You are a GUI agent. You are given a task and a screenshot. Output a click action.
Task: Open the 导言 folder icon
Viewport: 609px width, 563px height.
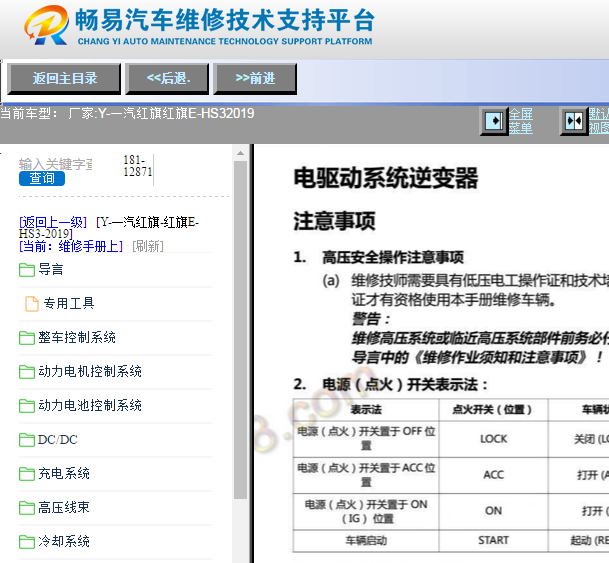click(x=27, y=270)
